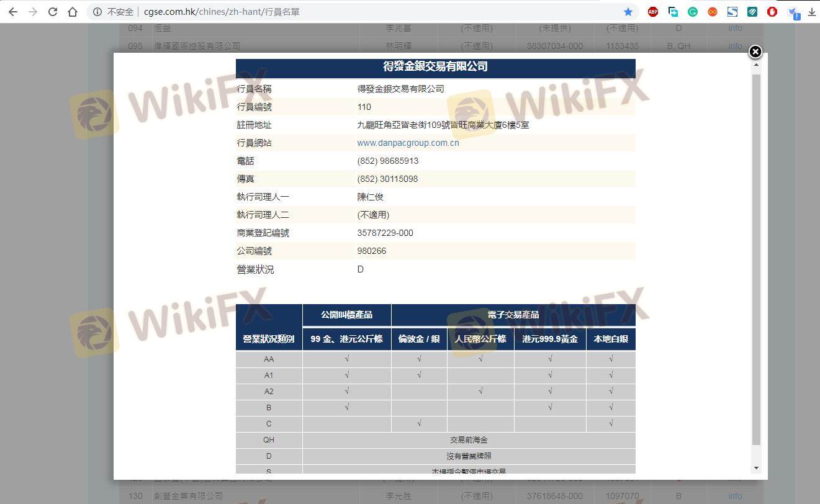Click the 營業狀況類別 column header
Viewport: 820px width, 504px height.
pos(269,339)
